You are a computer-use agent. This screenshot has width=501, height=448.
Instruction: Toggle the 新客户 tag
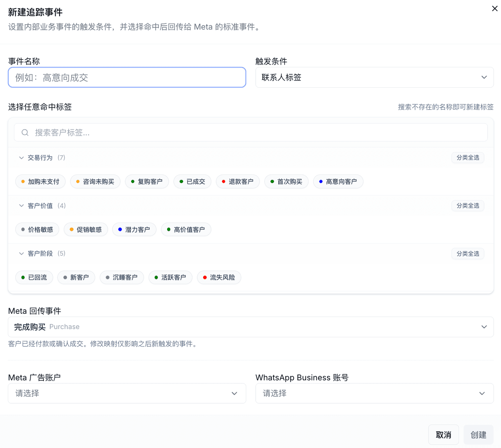tap(76, 277)
